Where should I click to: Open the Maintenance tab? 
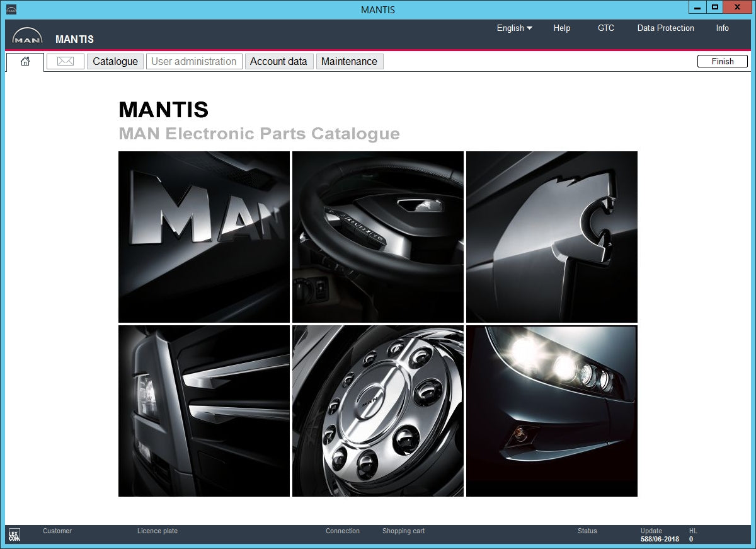pyautogui.click(x=350, y=61)
